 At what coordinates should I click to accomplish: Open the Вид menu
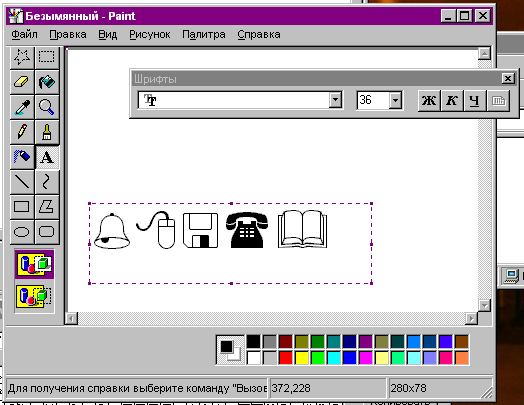point(108,34)
